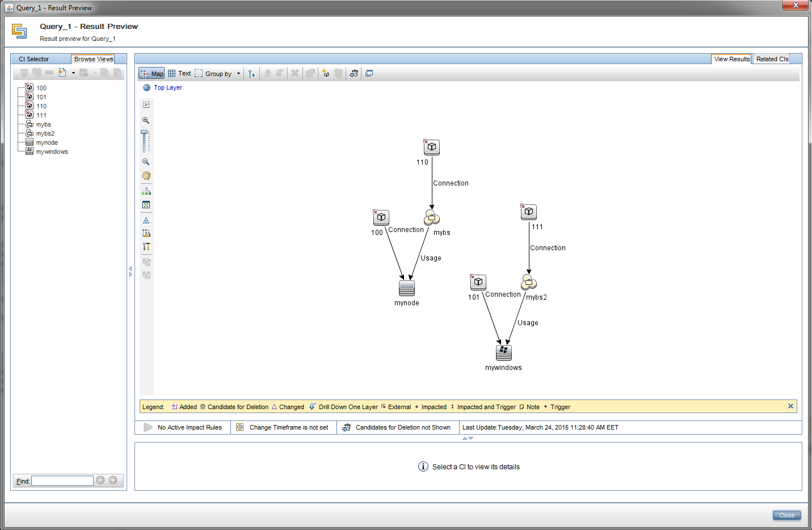Click the Close button
Screen dimensions: 812x530
pyautogui.click(x=786, y=515)
